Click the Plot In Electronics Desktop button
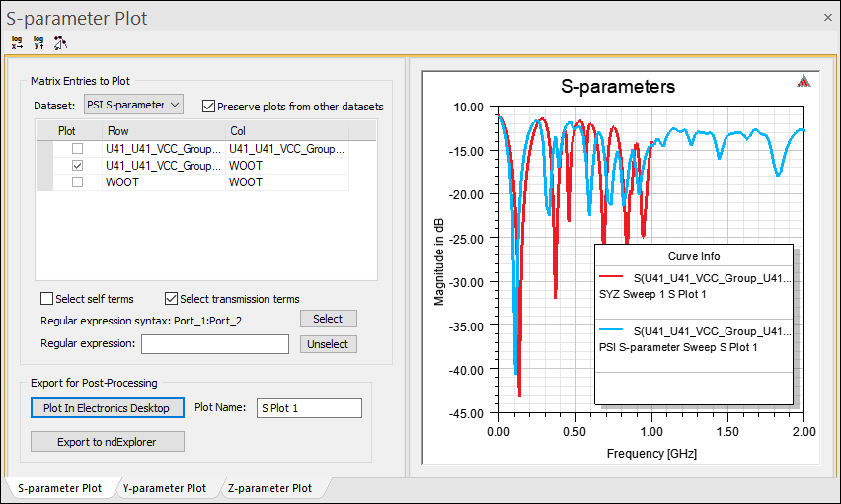This screenshot has width=841, height=504. coord(108,408)
